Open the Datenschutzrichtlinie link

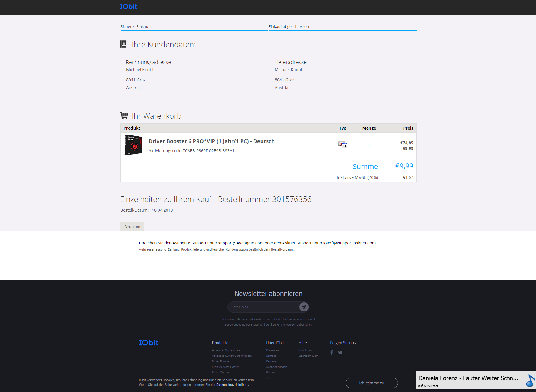coord(232,385)
